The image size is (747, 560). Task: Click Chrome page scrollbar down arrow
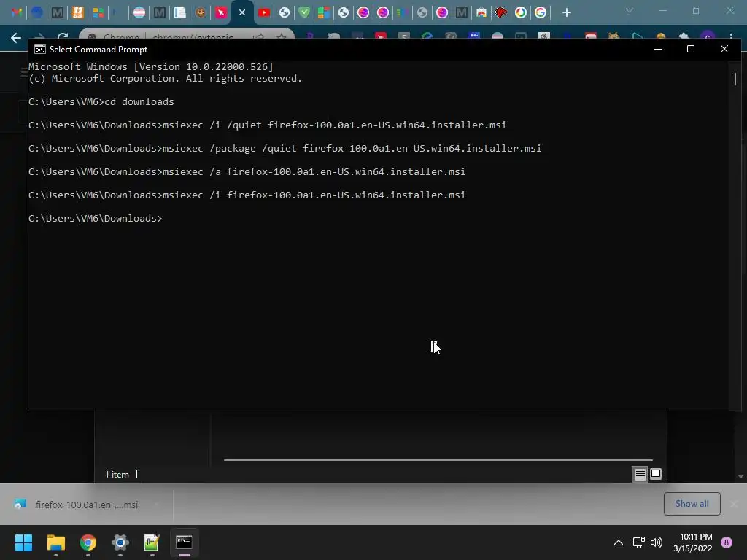[x=740, y=477]
